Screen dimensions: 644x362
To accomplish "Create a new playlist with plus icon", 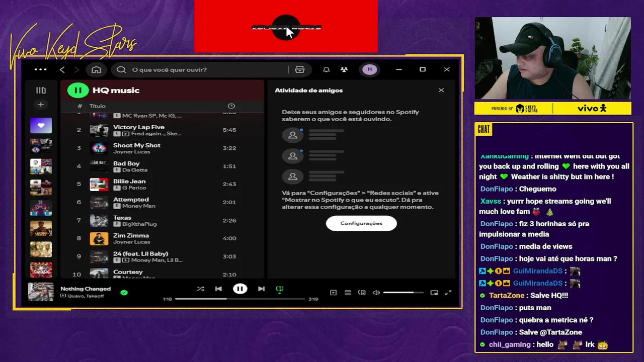I will [41, 105].
